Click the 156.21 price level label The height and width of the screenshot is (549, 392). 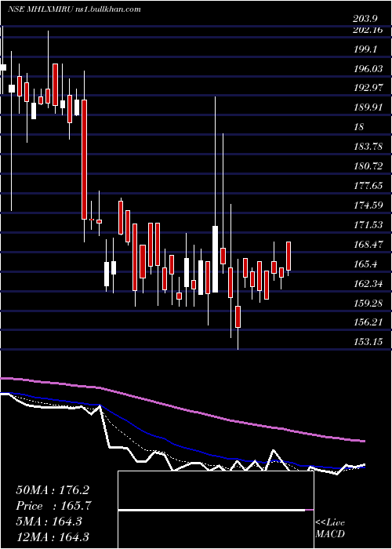(367, 322)
